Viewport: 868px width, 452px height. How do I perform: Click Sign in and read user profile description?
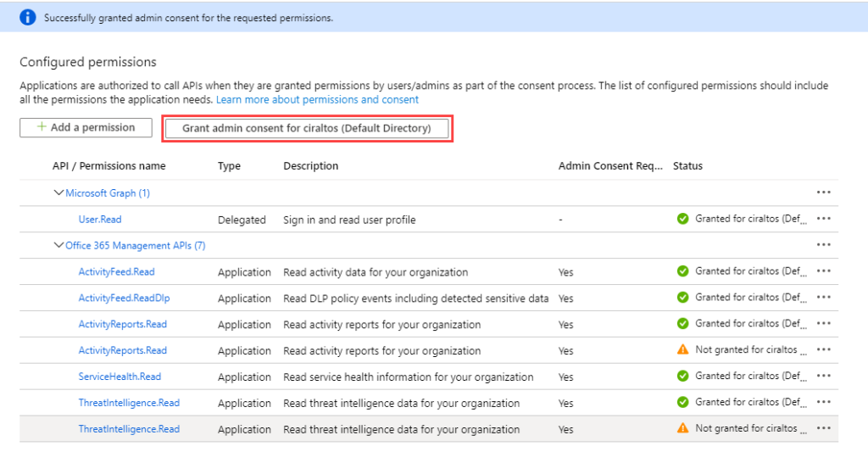click(x=349, y=220)
